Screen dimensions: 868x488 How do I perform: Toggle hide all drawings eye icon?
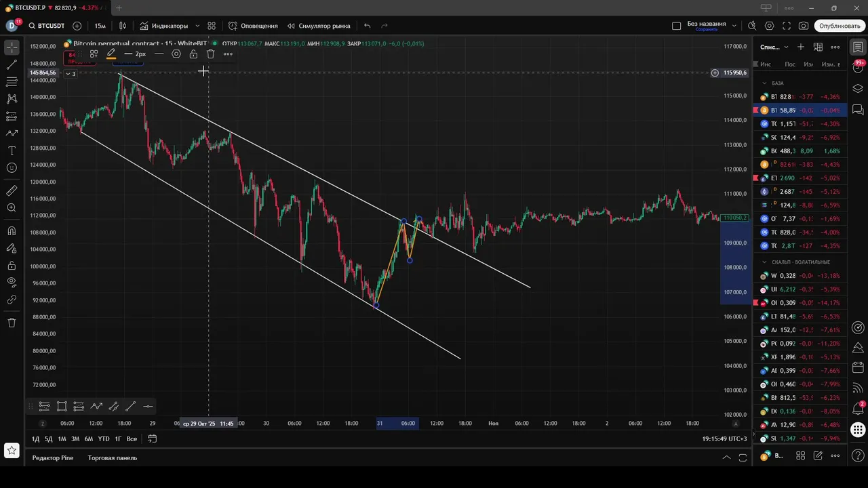point(12,282)
